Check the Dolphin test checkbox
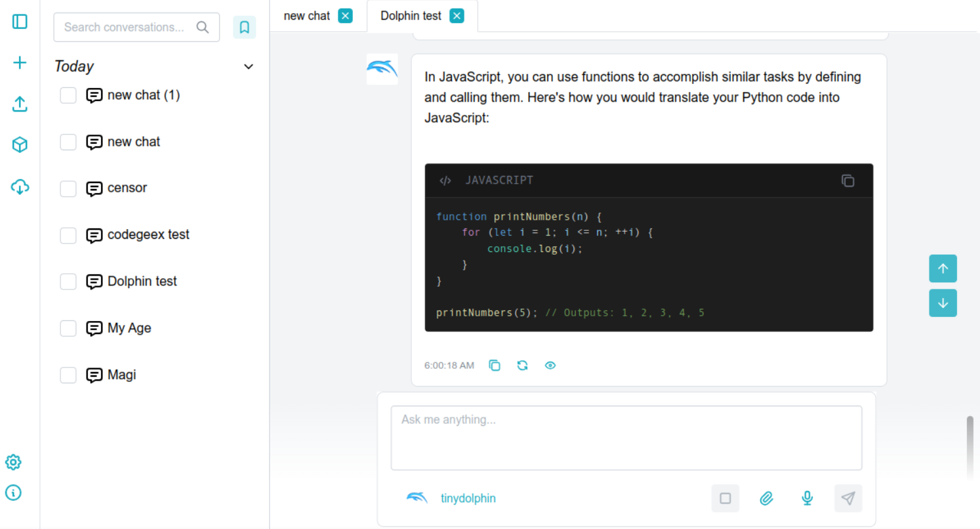Viewport: 980px width, 529px height. 68,282
